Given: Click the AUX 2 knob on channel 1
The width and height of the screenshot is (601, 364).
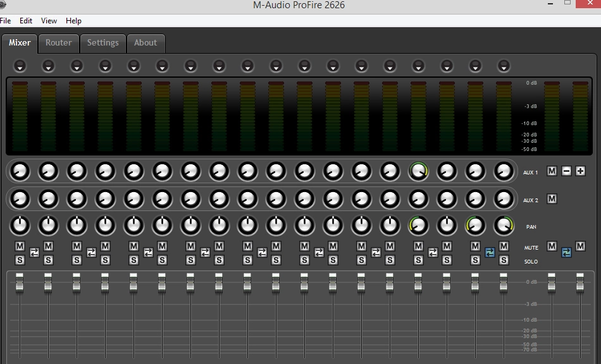Looking at the screenshot, I should [x=20, y=198].
